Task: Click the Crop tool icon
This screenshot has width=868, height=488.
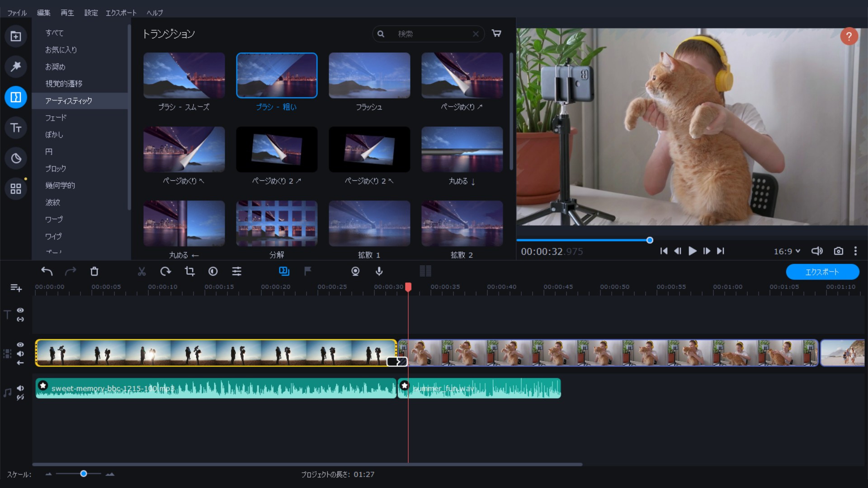Action: [189, 271]
